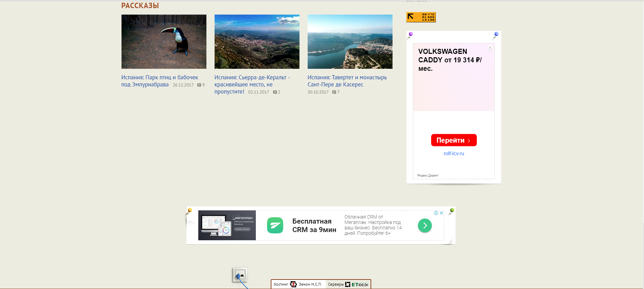
Task: Open the toucan bird park thumbnail
Action: pos(164,42)
